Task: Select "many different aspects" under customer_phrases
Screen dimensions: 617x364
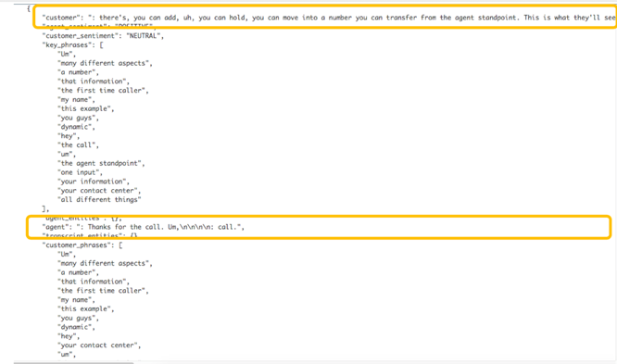Action: click(x=105, y=263)
